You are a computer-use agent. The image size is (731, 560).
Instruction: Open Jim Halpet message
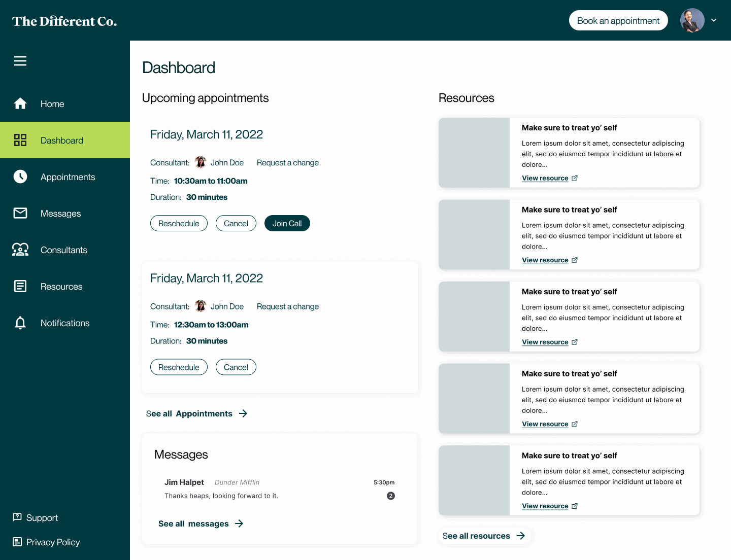(x=280, y=489)
